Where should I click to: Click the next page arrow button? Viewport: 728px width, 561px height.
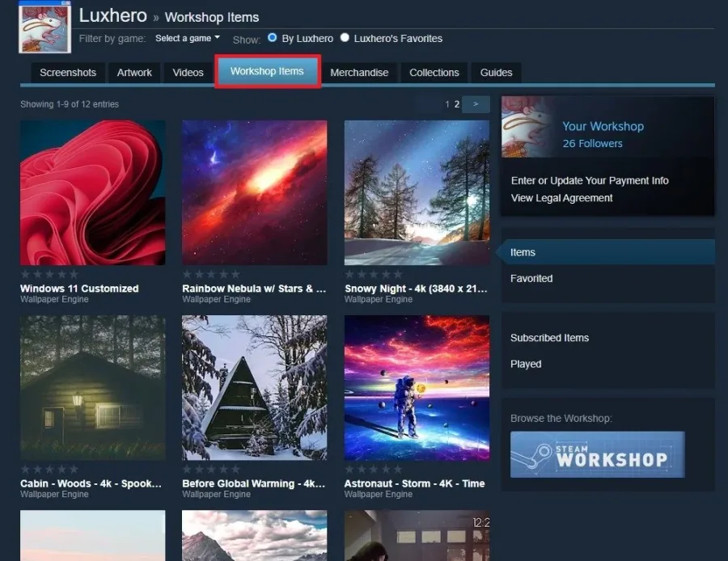476,104
